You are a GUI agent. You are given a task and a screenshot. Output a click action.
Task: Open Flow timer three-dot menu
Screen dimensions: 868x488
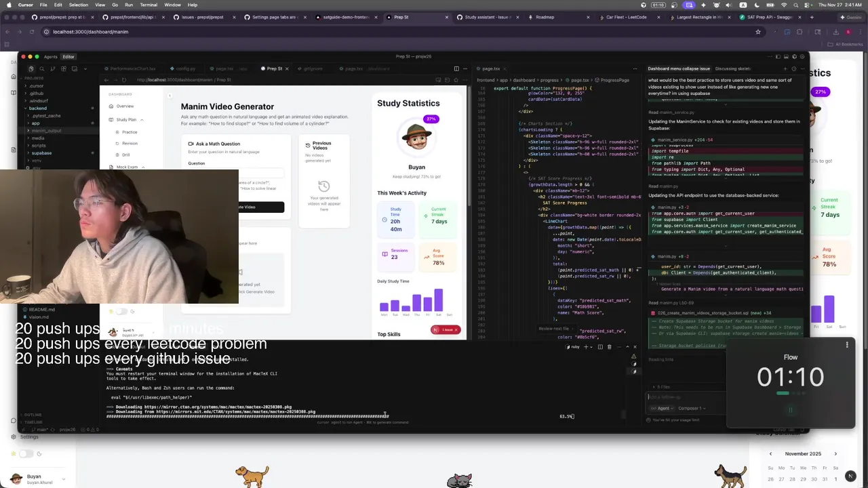847,345
